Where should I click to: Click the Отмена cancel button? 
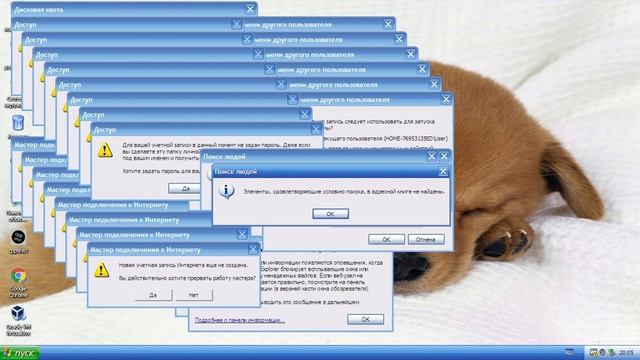pyautogui.click(x=426, y=240)
